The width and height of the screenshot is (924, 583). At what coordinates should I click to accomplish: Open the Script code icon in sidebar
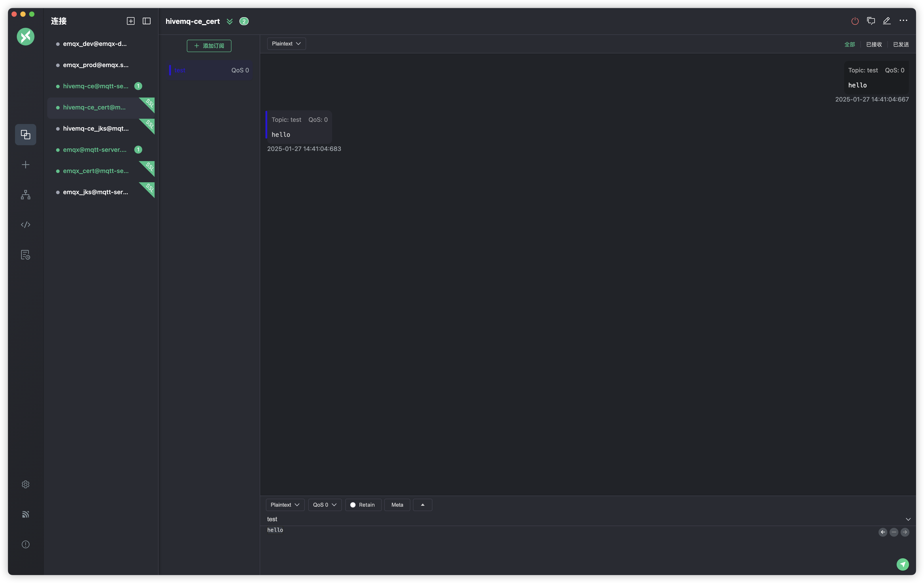25,225
